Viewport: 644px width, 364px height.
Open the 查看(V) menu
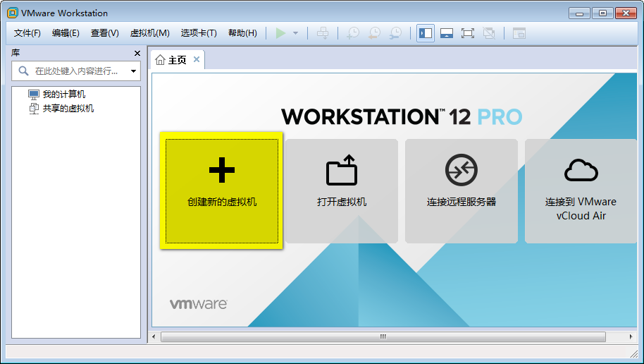[105, 33]
